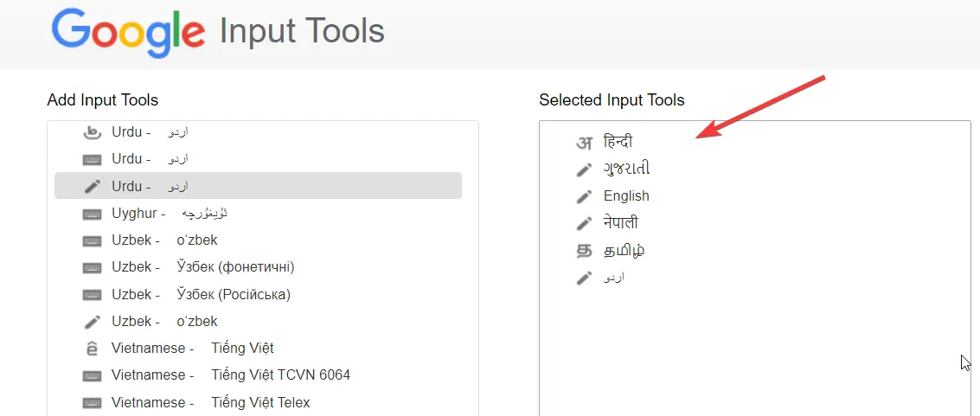
Task: Click the 'Input Tools' title text
Action: coord(302,31)
